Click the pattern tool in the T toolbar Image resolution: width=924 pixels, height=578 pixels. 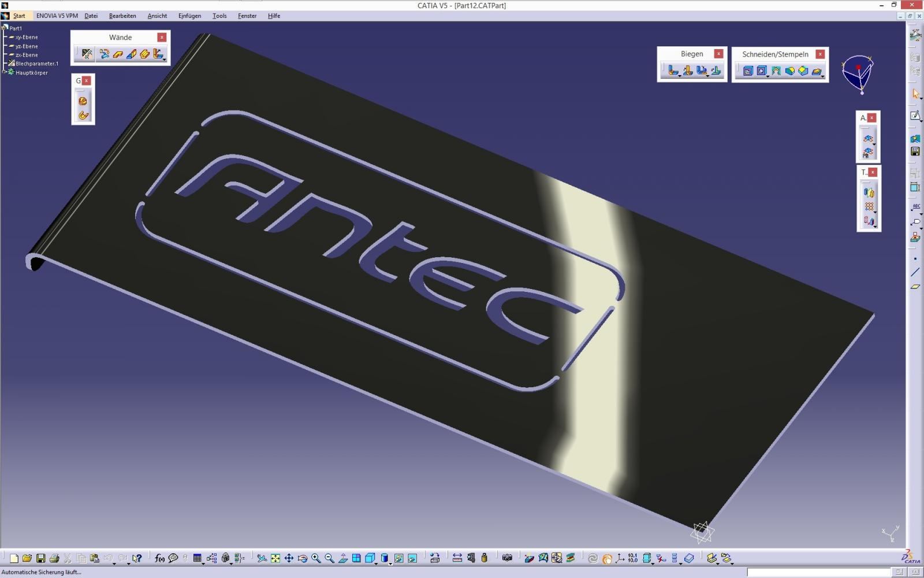click(x=869, y=206)
